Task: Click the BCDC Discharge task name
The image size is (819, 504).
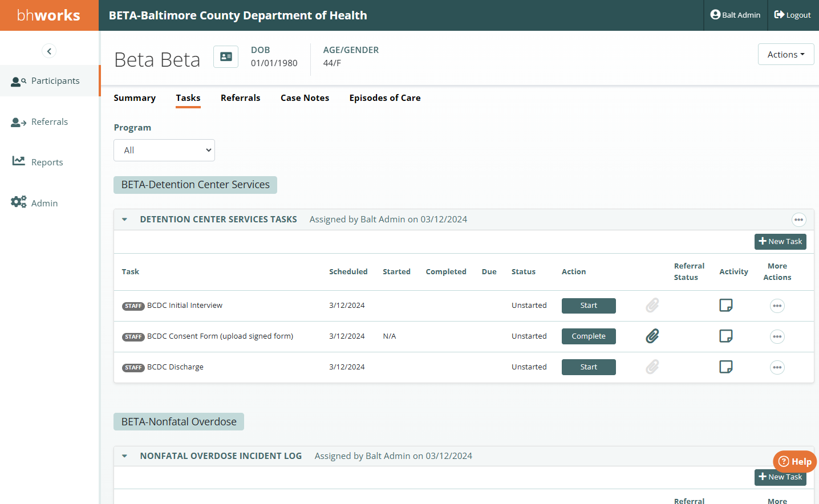Action: [175, 367]
